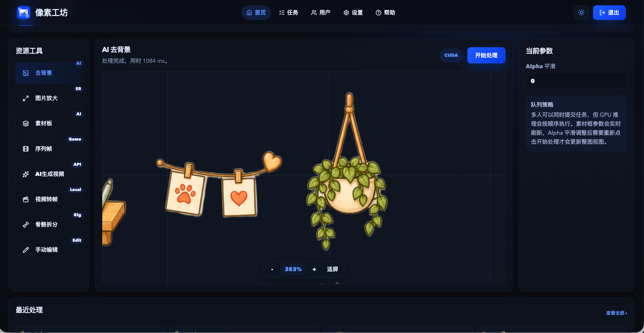Click the Edit badge above 手动编辑
This screenshot has width=644, height=333.
click(77, 240)
